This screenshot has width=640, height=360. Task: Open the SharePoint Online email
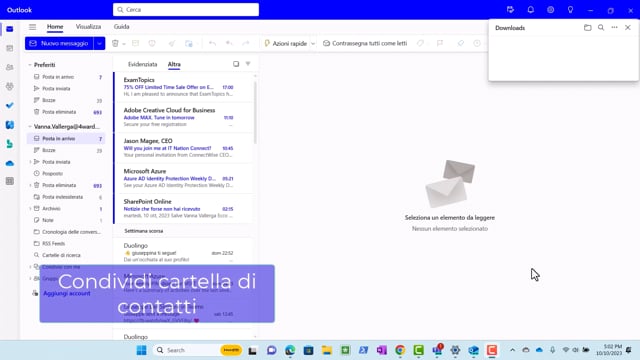[183, 208]
